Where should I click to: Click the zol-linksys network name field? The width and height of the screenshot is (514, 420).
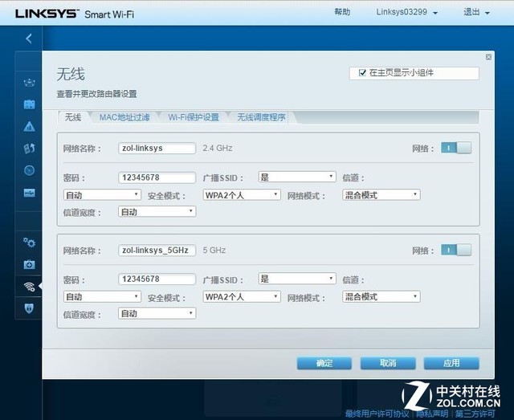tap(157, 148)
